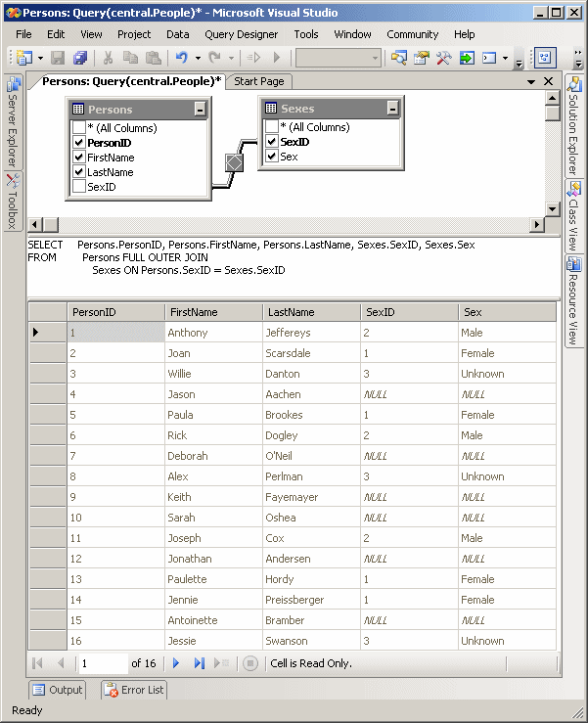This screenshot has height=723, width=588.
Task: Click the Save All toolbar icon
Action: (x=80, y=58)
